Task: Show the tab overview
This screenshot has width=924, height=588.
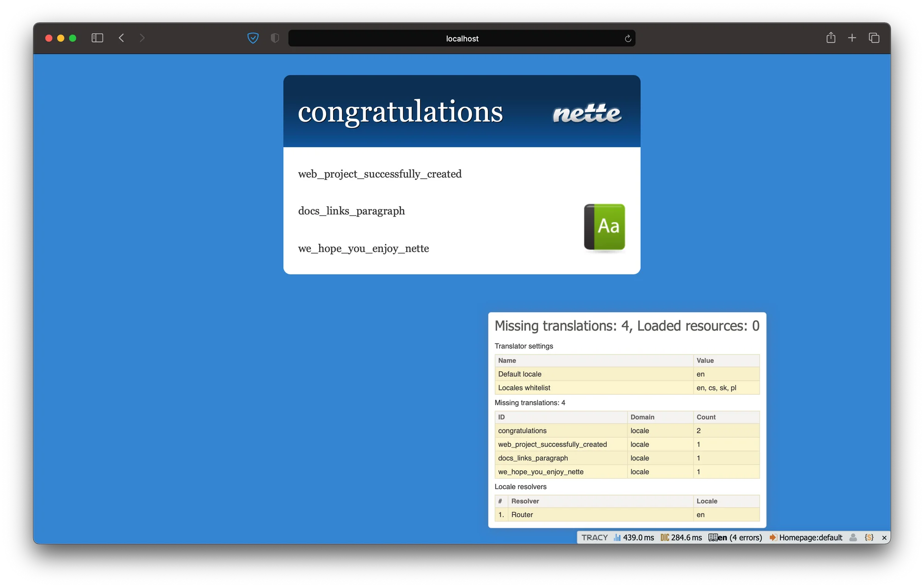Action: 874,38
